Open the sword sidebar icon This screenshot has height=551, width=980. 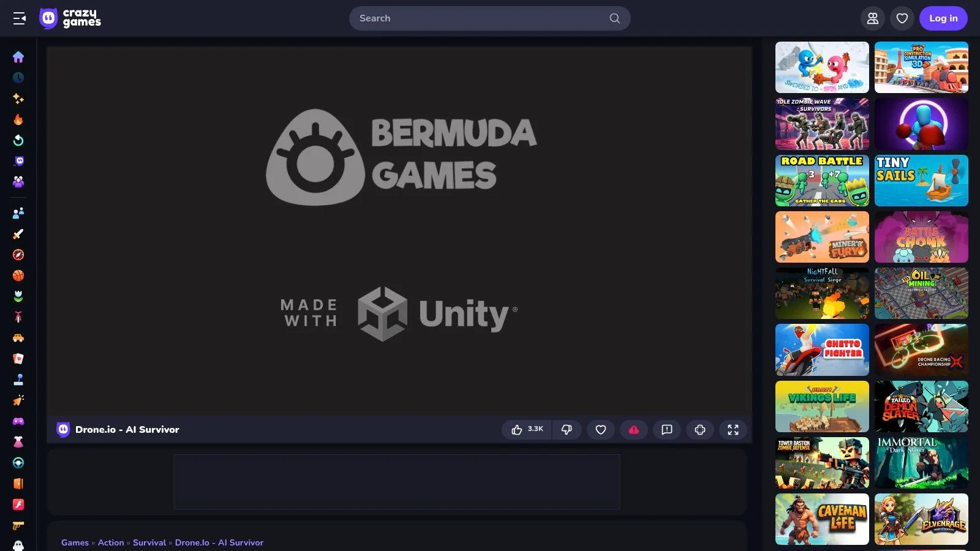[18, 234]
